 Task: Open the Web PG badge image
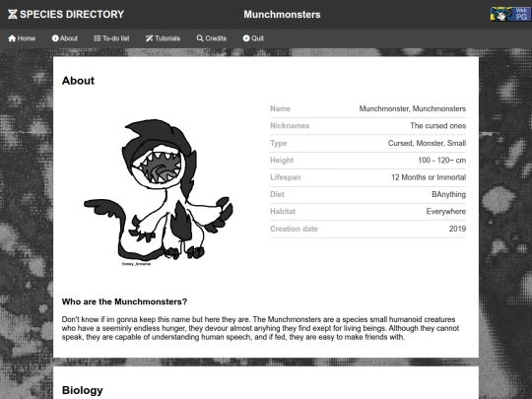(x=510, y=14)
